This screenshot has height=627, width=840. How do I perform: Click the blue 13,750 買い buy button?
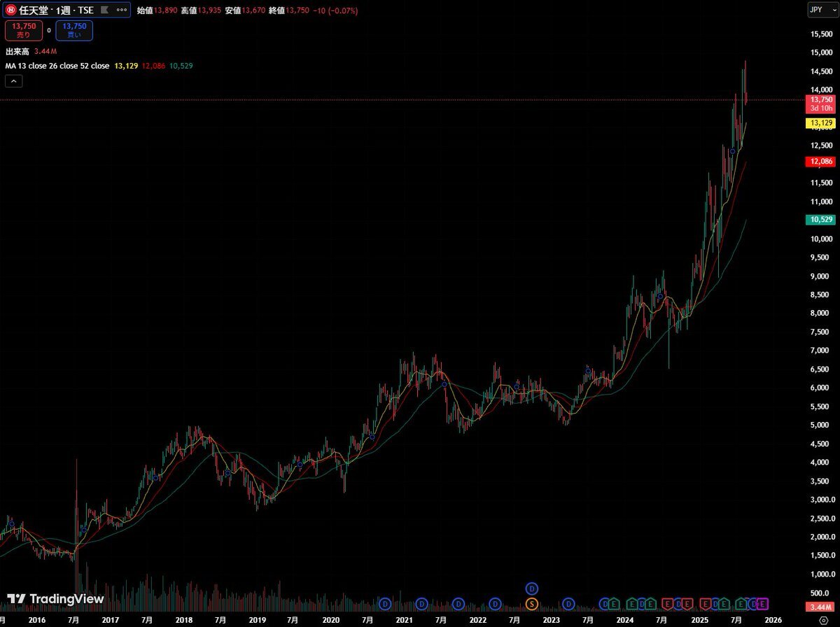(x=74, y=30)
